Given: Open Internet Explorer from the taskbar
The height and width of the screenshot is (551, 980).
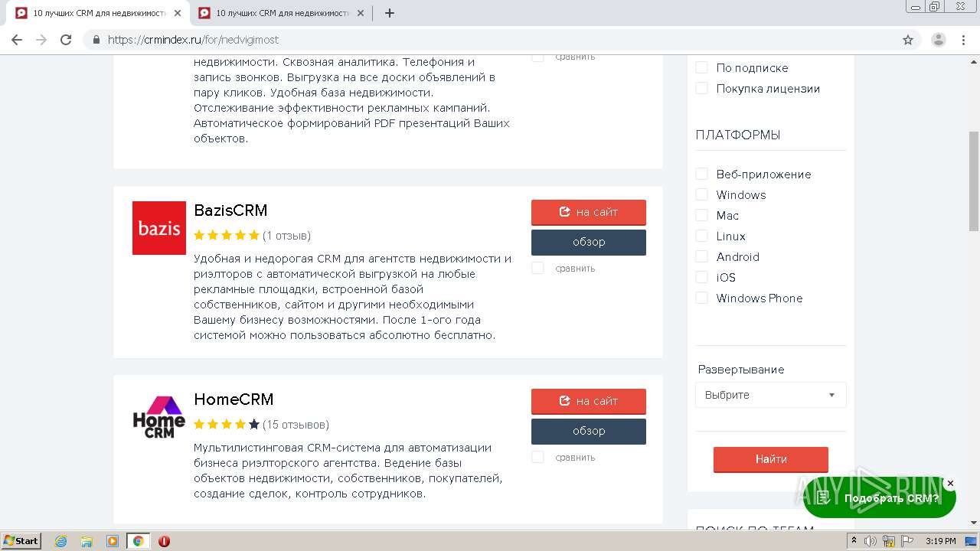Looking at the screenshot, I should point(60,541).
